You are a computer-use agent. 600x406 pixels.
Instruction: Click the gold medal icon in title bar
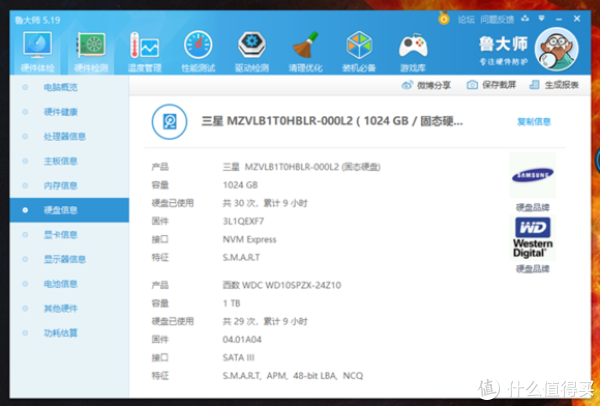444,18
